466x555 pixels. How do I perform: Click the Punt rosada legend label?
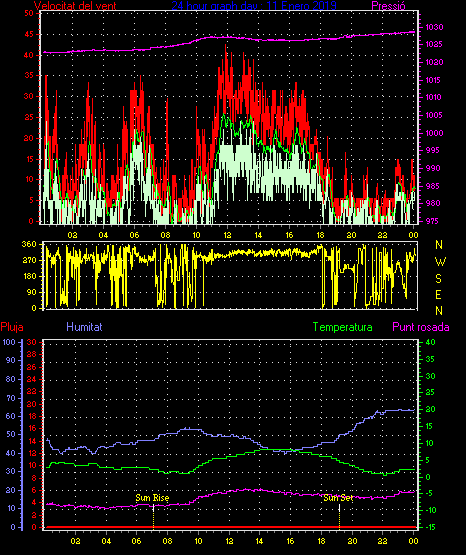pyautogui.click(x=421, y=327)
